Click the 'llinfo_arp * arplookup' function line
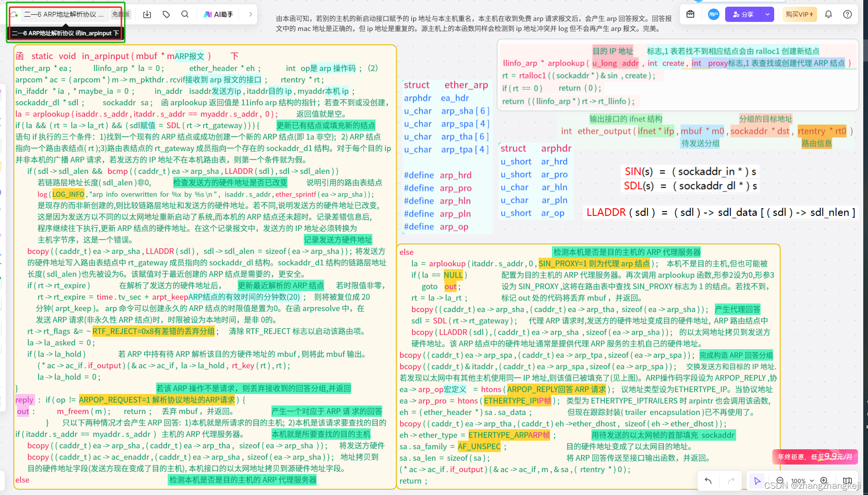This screenshot has height=495, width=868. point(677,63)
